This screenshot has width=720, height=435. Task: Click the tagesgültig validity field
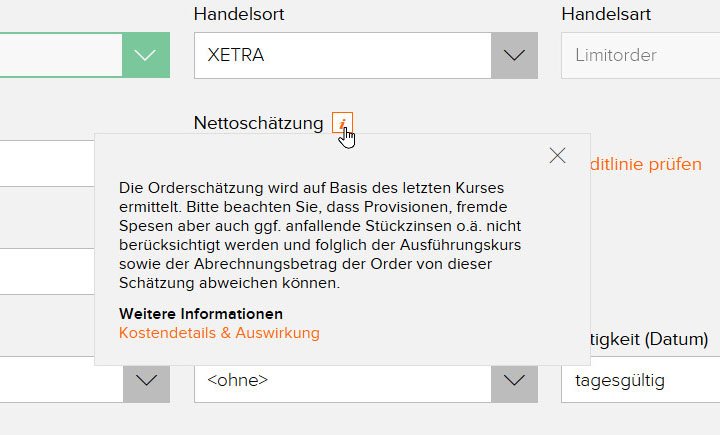coord(640,380)
